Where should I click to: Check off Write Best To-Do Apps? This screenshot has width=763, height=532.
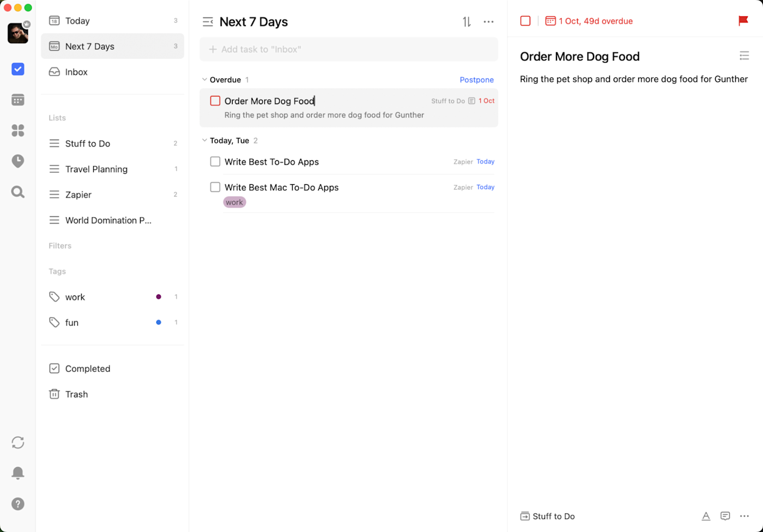[215, 162]
